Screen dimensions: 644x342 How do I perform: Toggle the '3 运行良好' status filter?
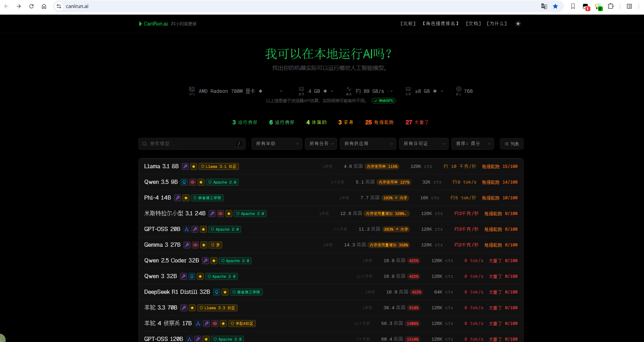(x=245, y=122)
